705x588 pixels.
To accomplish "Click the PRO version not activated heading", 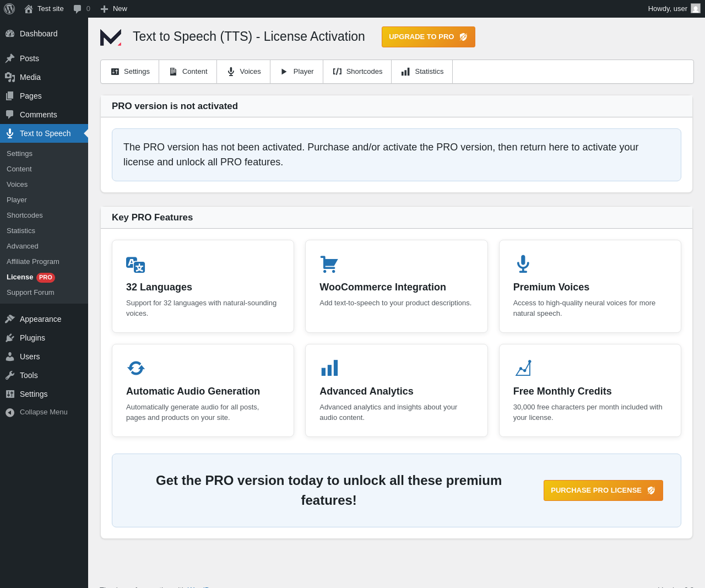I will point(175,106).
